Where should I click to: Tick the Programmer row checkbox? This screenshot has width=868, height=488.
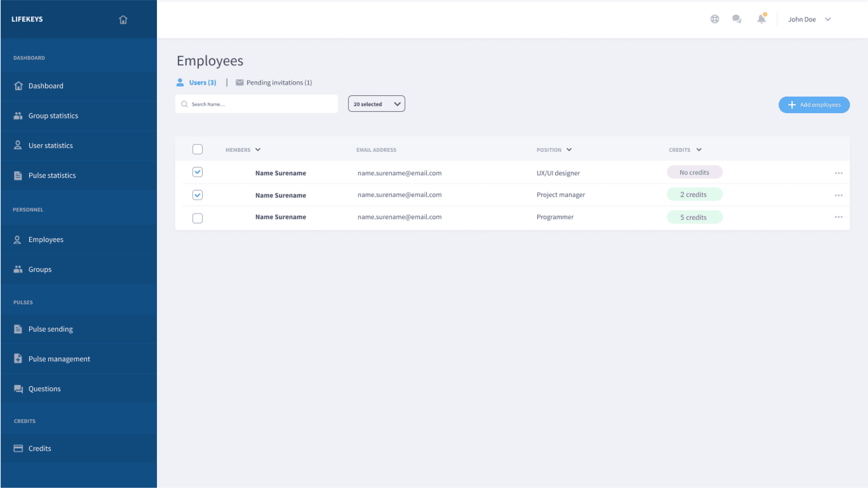pyautogui.click(x=197, y=218)
